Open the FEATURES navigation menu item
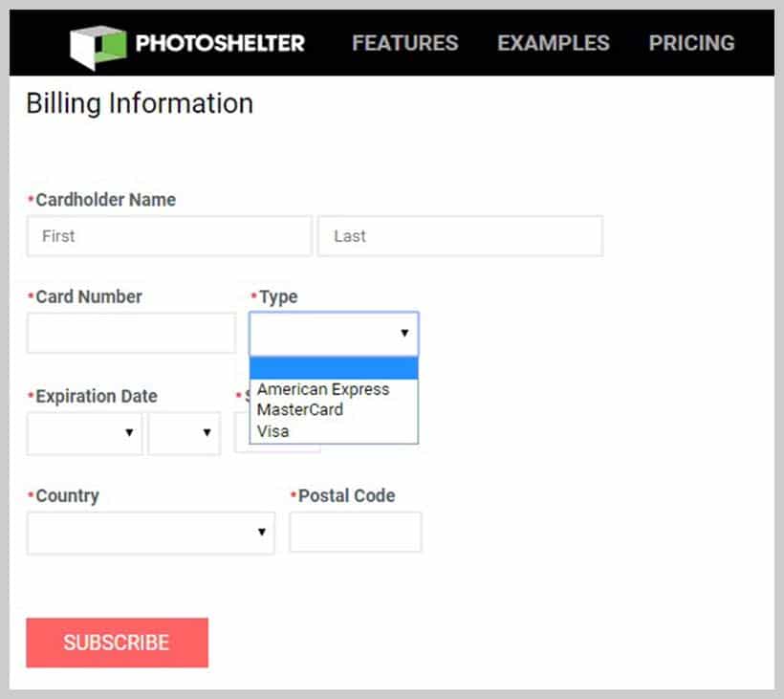 coord(404,42)
